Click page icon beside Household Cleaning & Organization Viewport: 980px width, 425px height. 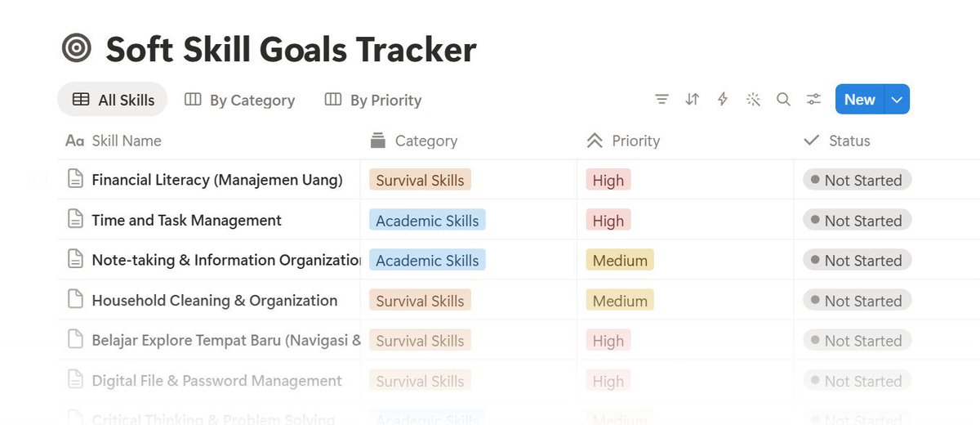coord(75,300)
